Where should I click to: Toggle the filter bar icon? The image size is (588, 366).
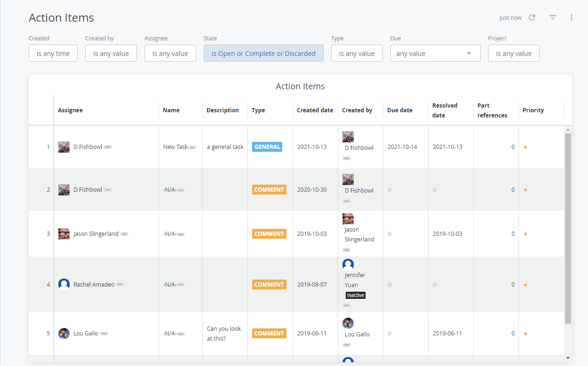coord(553,17)
